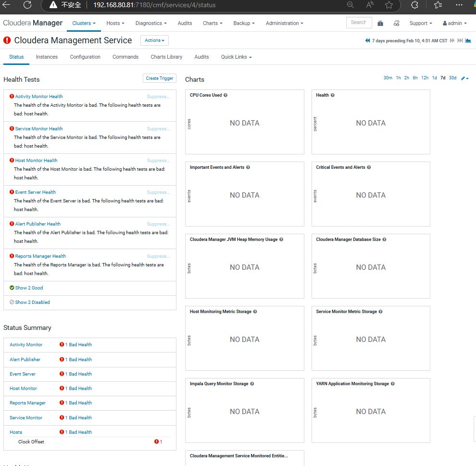Click the browser address bar URL
476x466 pixels.
[x=154, y=5]
